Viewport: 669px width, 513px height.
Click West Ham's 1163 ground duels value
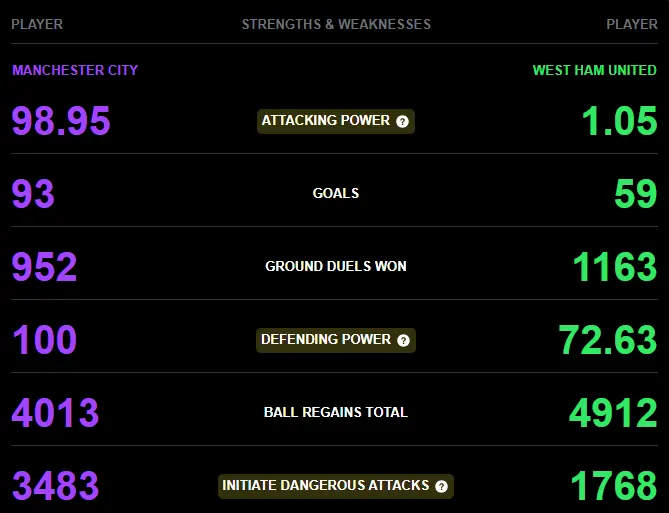[615, 267]
